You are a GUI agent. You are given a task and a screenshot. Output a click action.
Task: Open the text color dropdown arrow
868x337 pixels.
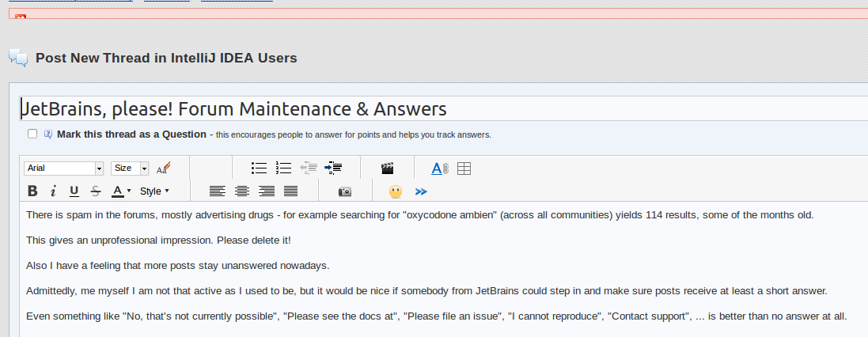click(x=129, y=191)
